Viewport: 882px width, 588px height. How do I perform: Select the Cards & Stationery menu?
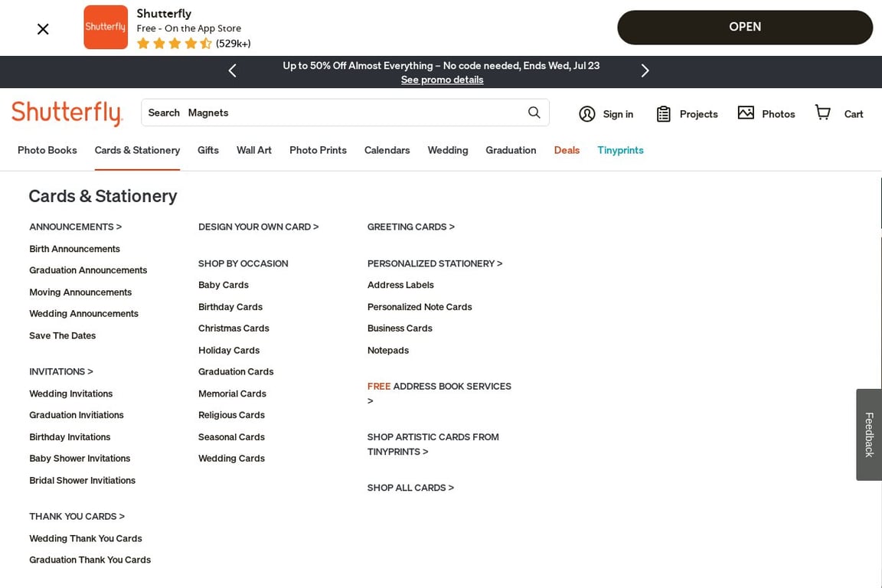click(x=137, y=150)
